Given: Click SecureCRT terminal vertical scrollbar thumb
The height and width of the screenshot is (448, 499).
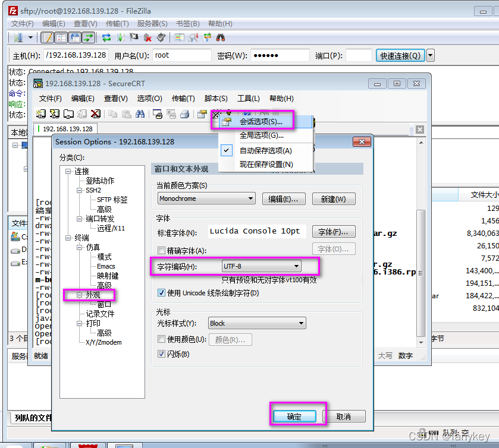Looking at the screenshot, I should coord(420,273).
